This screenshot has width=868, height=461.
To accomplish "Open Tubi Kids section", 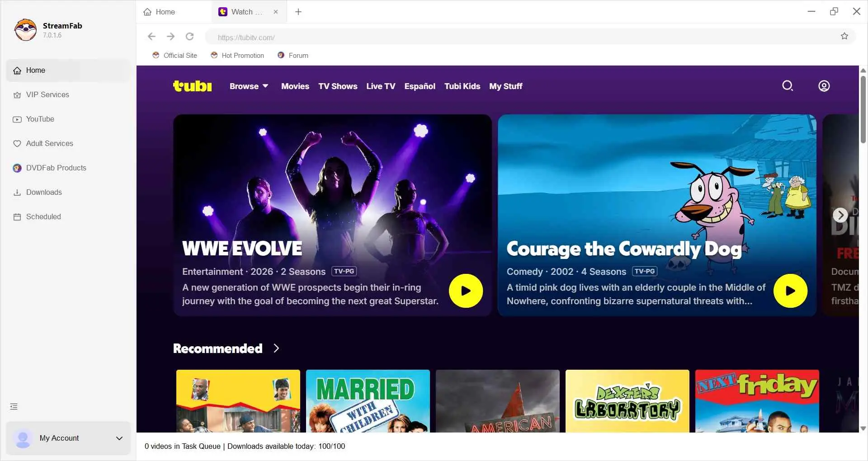I will [x=462, y=86].
